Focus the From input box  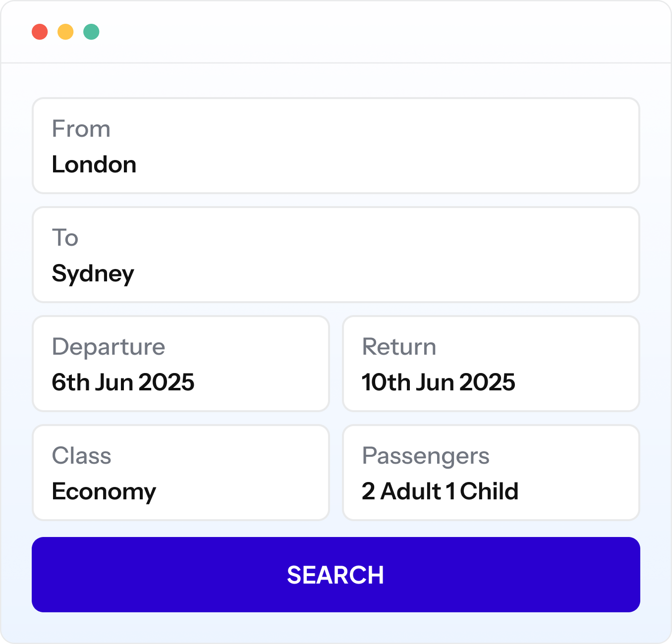(x=336, y=146)
